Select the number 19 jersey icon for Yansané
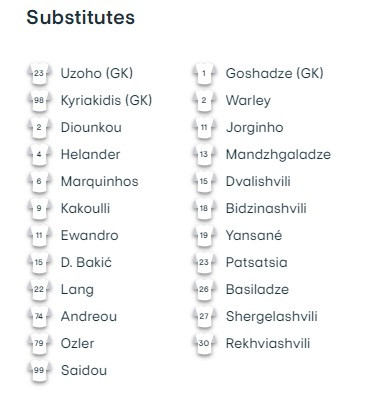375x395 pixels. [x=204, y=235]
